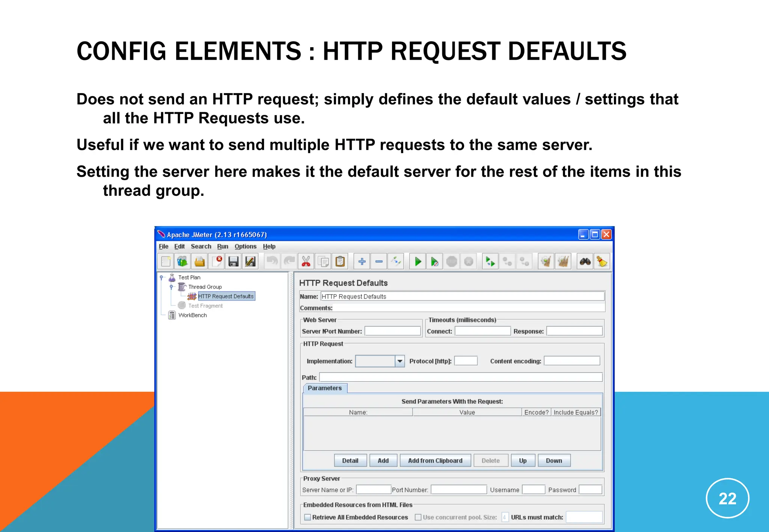Viewport: 769px width, 532px height.
Task: Click Start no pauses icon
Action: (434, 261)
